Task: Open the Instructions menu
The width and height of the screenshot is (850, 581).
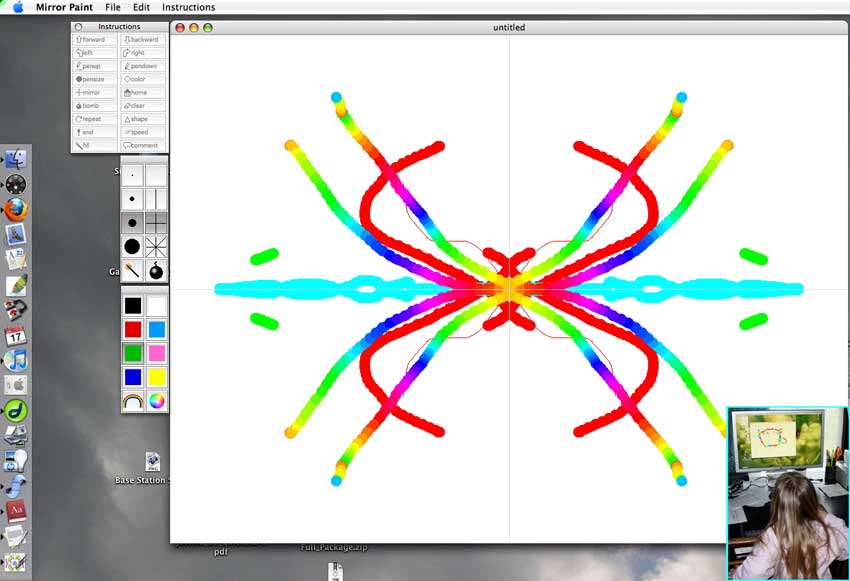Action: [188, 7]
